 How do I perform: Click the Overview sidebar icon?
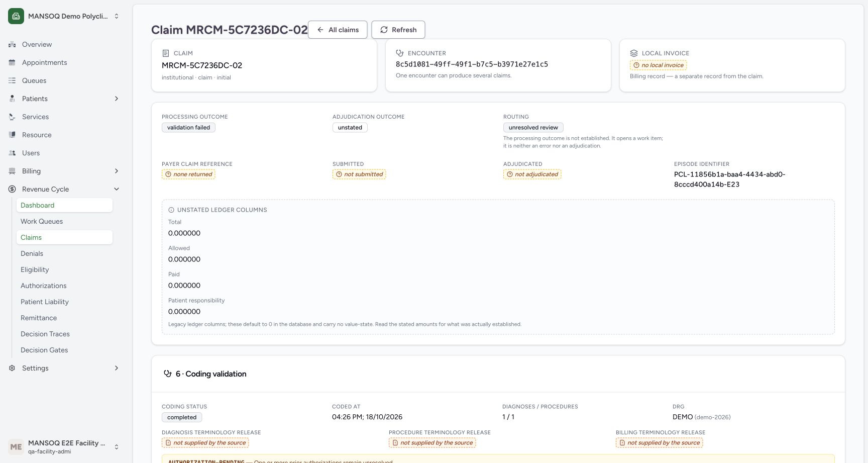pos(12,44)
